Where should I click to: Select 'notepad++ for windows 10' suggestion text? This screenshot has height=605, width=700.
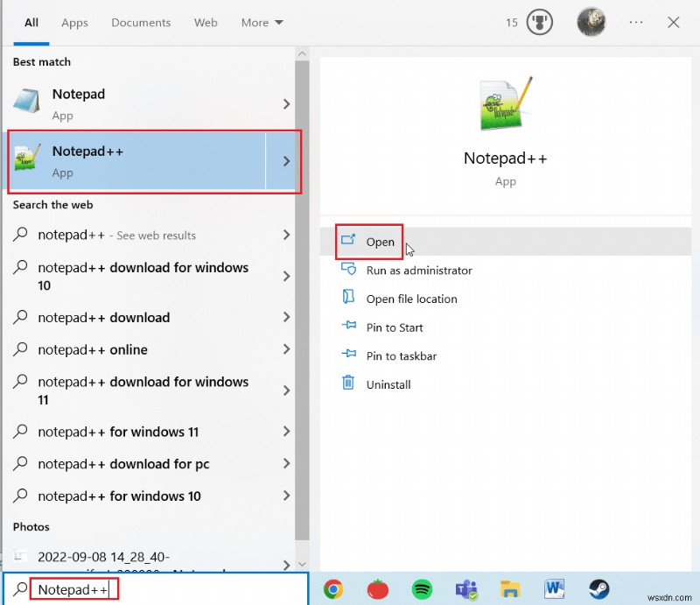119,496
